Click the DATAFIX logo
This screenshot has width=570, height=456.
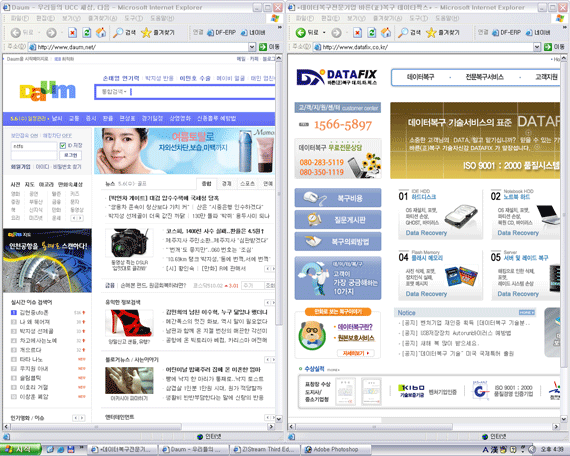click(x=337, y=77)
